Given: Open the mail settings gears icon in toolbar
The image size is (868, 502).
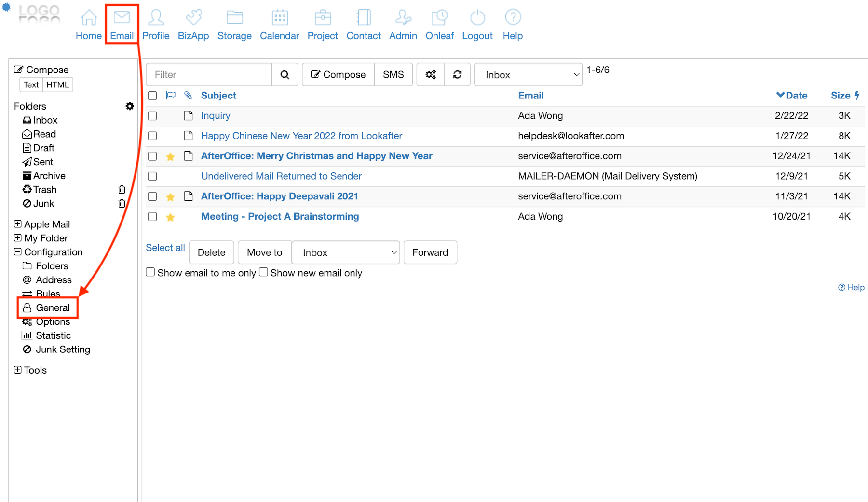Looking at the screenshot, I should [x=431, y=75].
